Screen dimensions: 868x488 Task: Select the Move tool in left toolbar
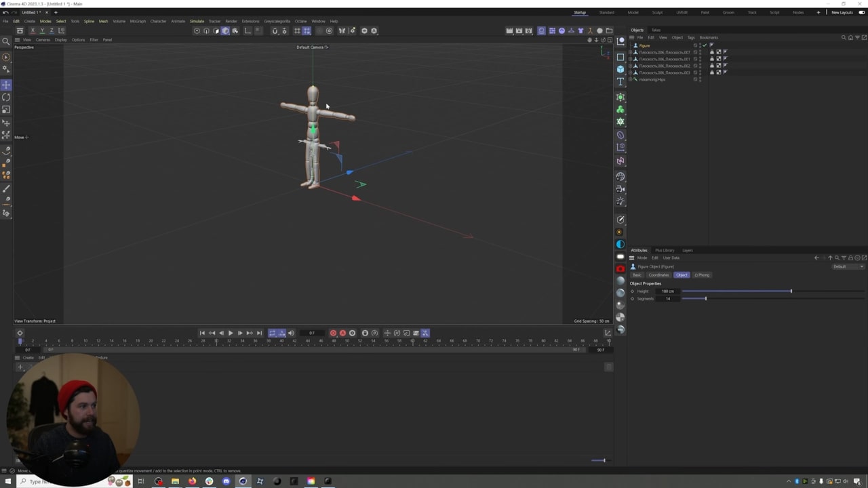[x=6, y=85]
